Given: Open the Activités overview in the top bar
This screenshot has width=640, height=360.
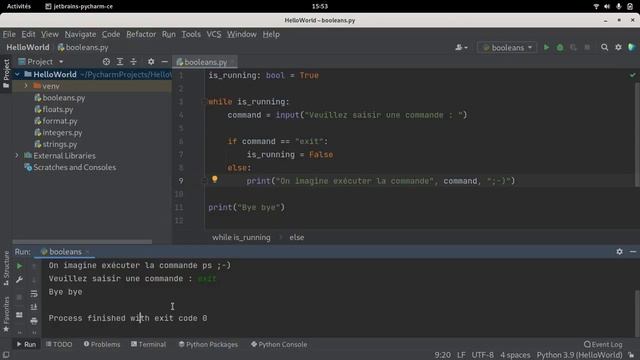Looking at the screenshot, I should pos(19,6).
